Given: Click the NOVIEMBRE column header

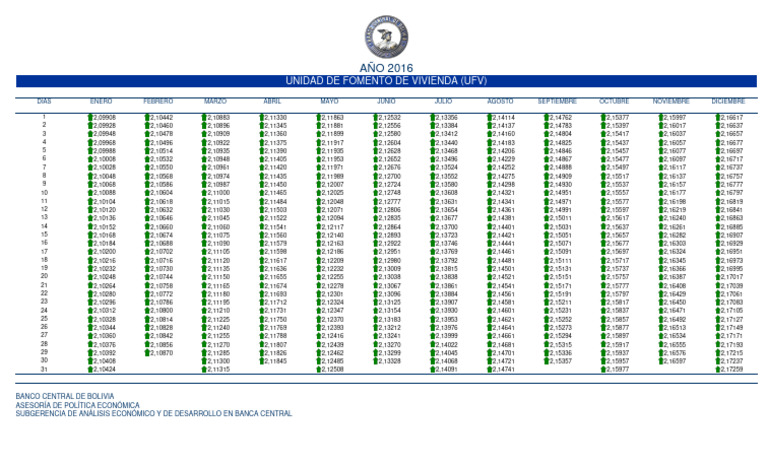Looking at the screenshot, I should tap(670, 102).
